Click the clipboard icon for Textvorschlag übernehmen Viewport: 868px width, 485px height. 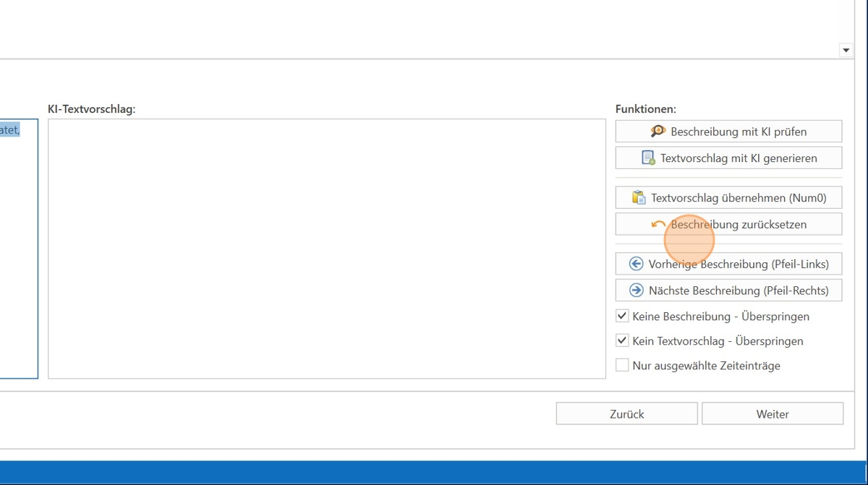click(639, 197)
